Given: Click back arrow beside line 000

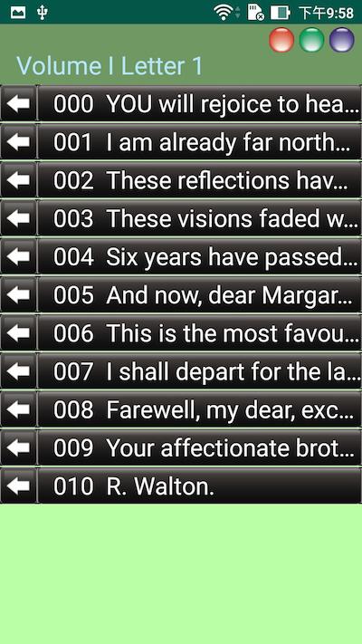Looking at the screenshot, I should point(18,103).
